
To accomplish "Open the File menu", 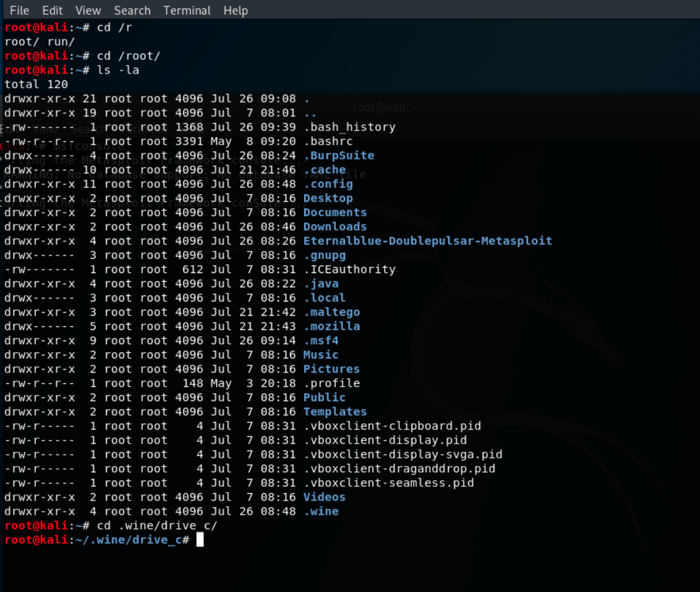I will 19,11.
